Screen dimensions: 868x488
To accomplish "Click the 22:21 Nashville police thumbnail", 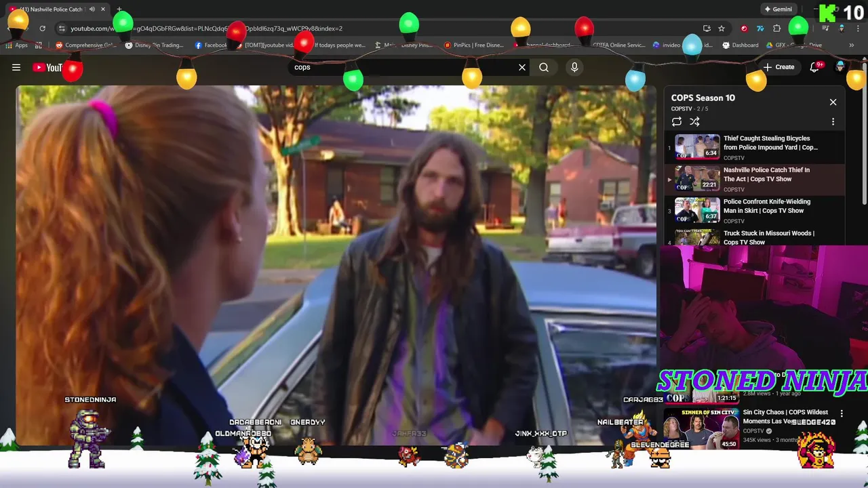I will tap(697, 179).
